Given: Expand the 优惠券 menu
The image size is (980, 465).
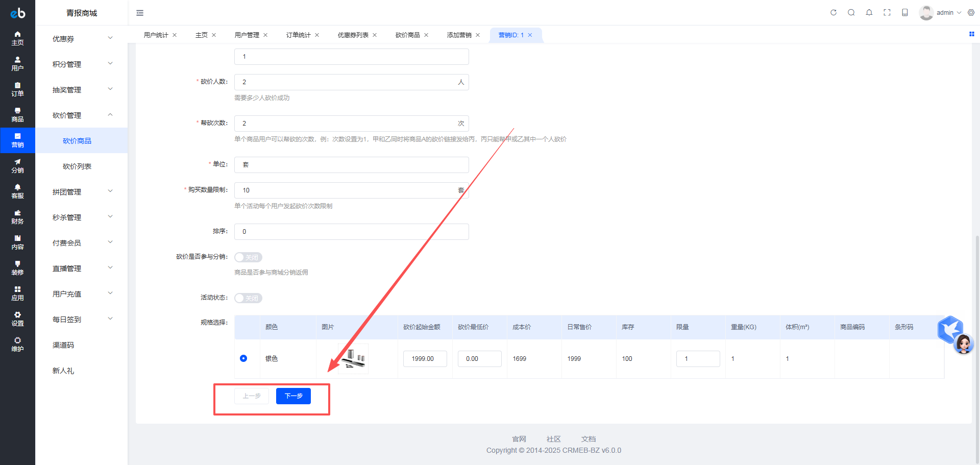Looking at the screenshot, I should pyautogui.click(x=82, y=38).
